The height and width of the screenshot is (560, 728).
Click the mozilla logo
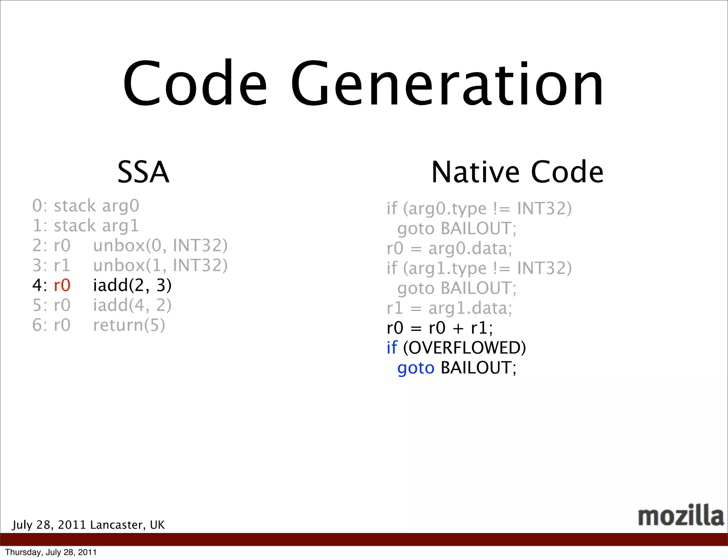pyautogui.click(x=681, y=515)
